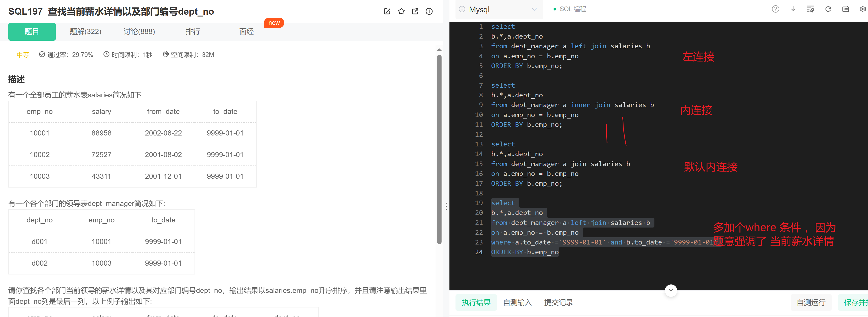Click the 中等 difficulty label
This screenshot has width=868, height=317.
23,55
